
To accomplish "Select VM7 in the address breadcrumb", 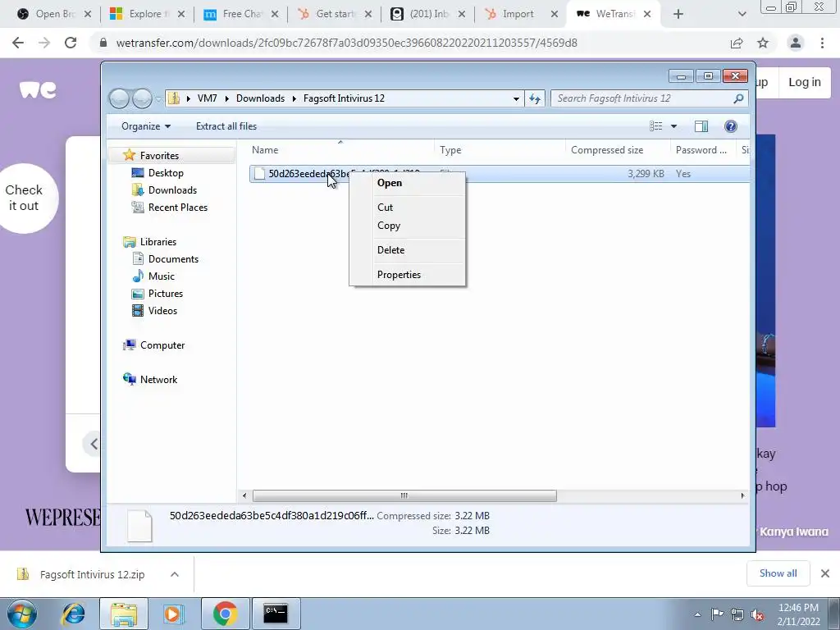I will (207, 98).
